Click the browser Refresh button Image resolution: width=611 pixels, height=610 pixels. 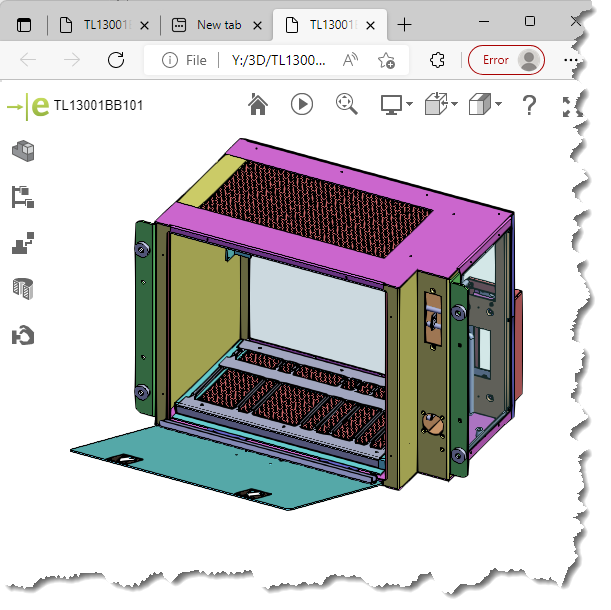coord(116,60)
